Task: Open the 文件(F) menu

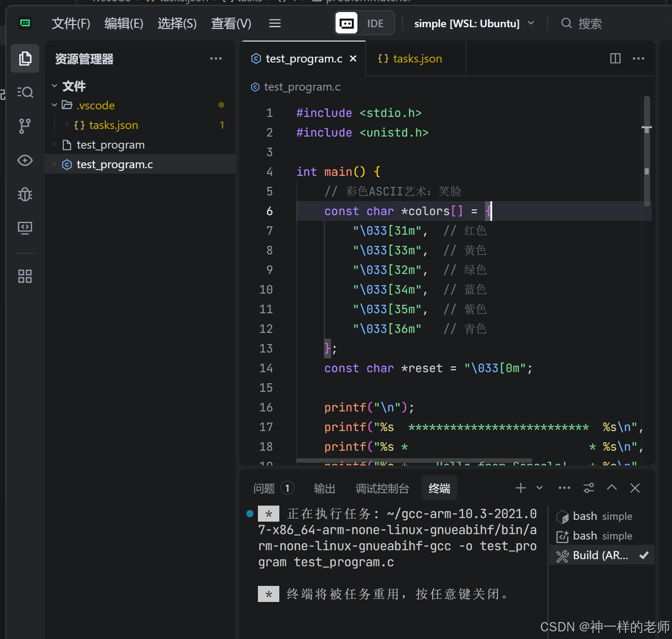Action: click(71, 23)
